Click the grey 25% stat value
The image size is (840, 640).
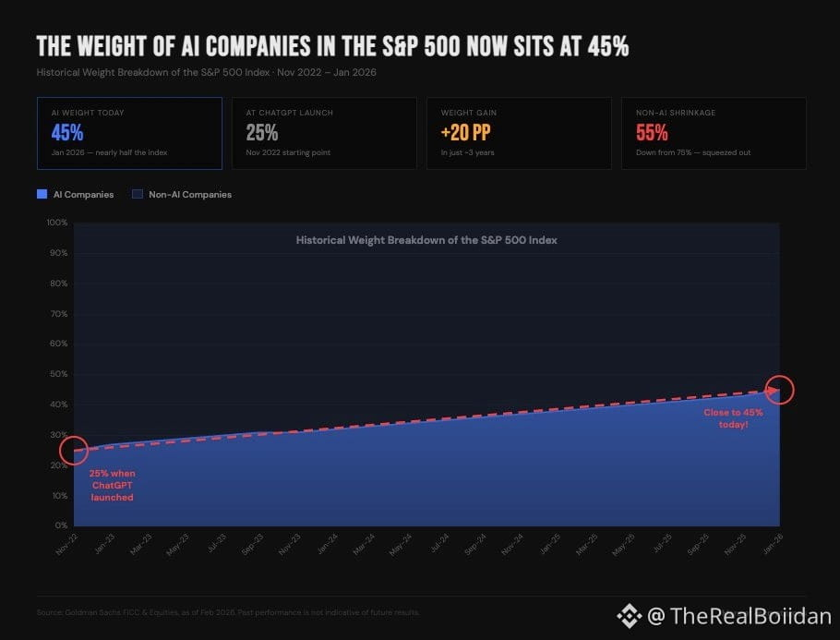pyautogui.click(x=262, y=132)
